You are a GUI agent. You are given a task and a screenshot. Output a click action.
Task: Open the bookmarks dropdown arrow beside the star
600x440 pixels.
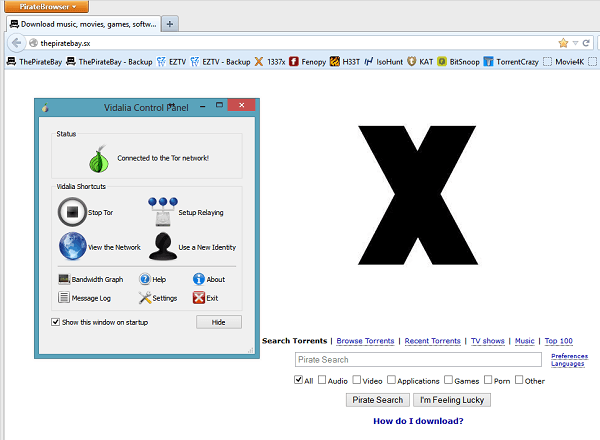[x=575, y=43]
